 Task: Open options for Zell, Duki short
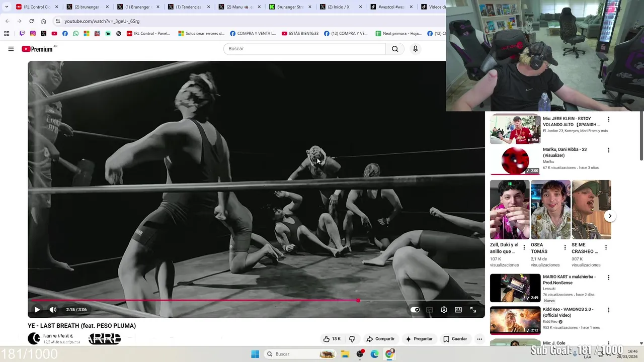pyautogui.click(x=524, y=247)
